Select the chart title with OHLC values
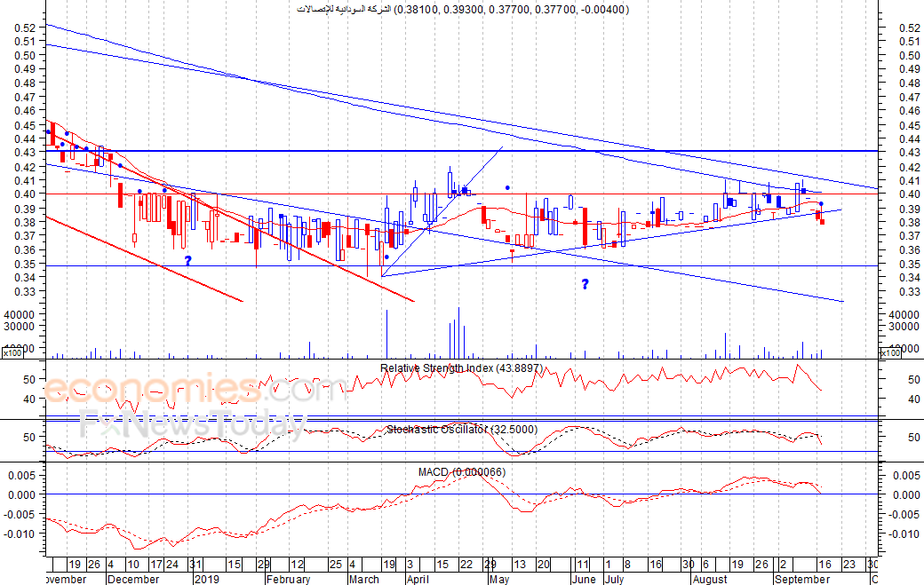Screen dimensions: 924x585 (463, 10)
